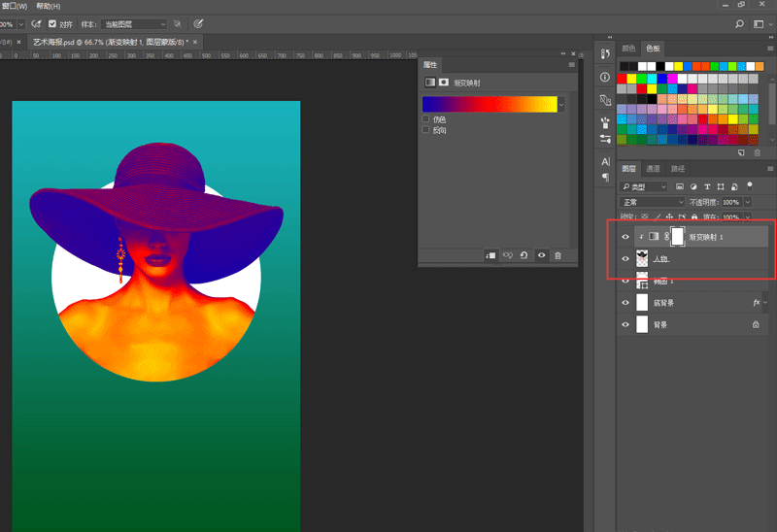This screenshot has height=532, width=777.
Task: Open the 窗口(W) menu
Action: tap(14, 6)
